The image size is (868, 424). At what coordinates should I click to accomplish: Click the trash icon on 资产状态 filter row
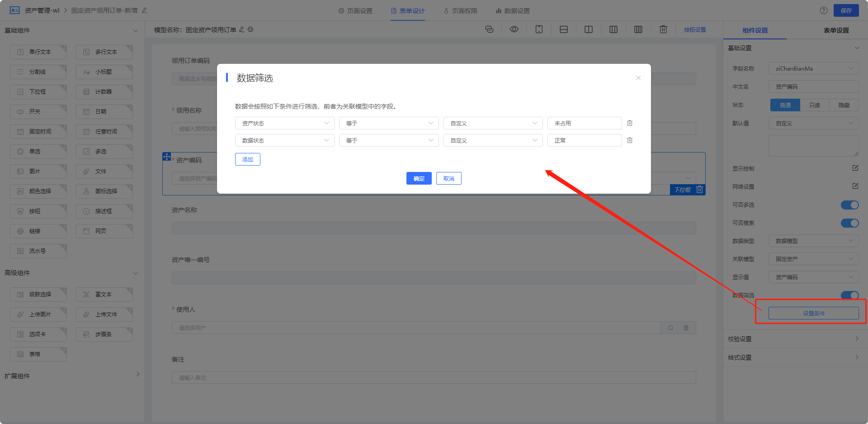pos(630,123)
